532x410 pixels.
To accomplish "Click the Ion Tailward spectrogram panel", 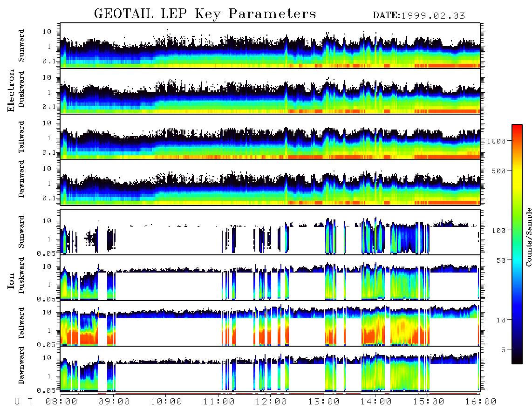I will point(270,323).
